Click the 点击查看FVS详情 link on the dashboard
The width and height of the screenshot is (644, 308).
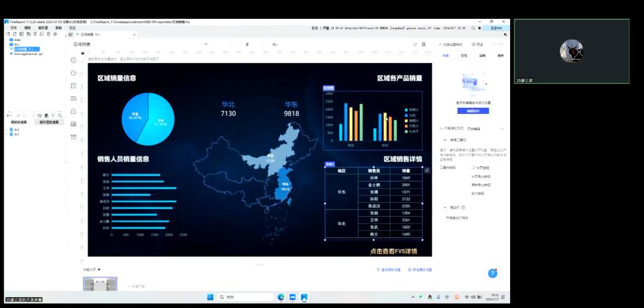[393, 251]
